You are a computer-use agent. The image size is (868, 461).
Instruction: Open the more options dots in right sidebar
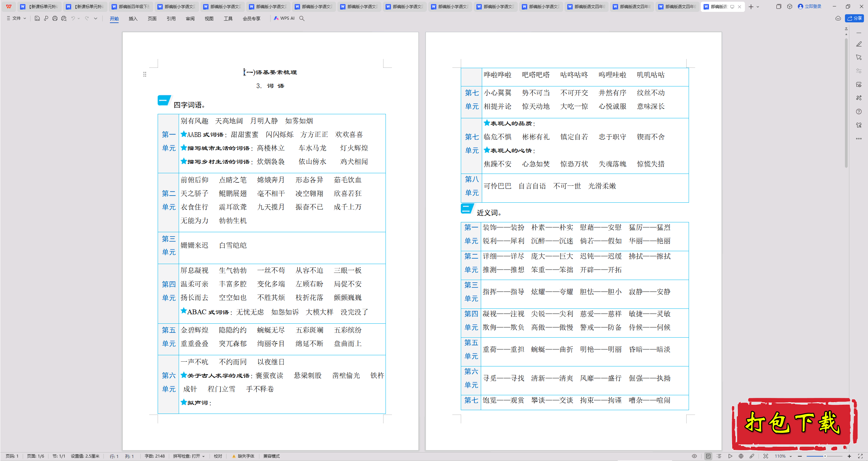(859, 138)
